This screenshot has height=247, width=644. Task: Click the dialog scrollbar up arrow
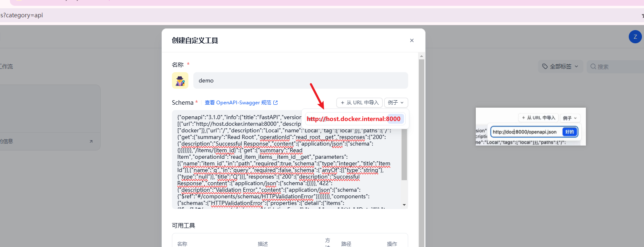(421, 56)
